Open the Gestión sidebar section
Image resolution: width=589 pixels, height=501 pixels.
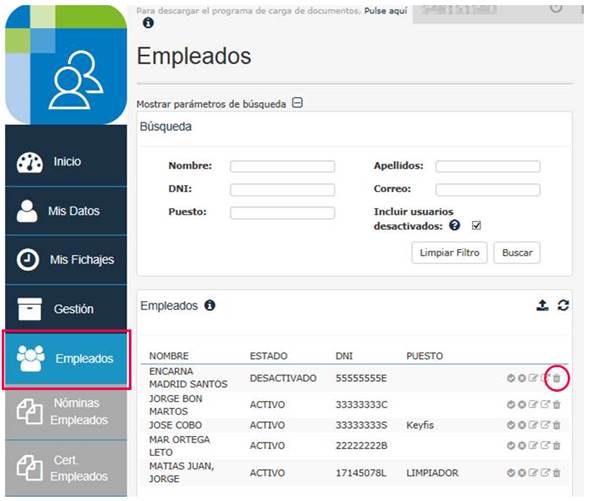point(66,309)
